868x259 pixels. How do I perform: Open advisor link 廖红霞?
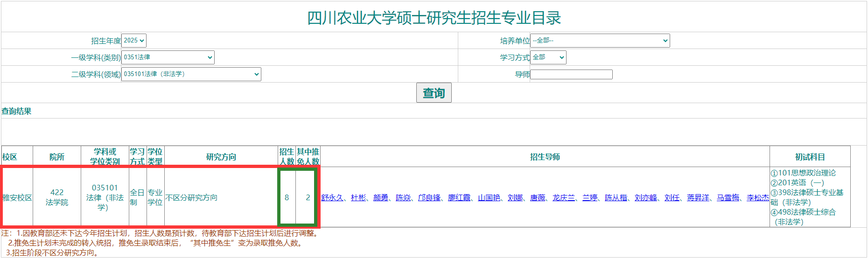[459, 197]
